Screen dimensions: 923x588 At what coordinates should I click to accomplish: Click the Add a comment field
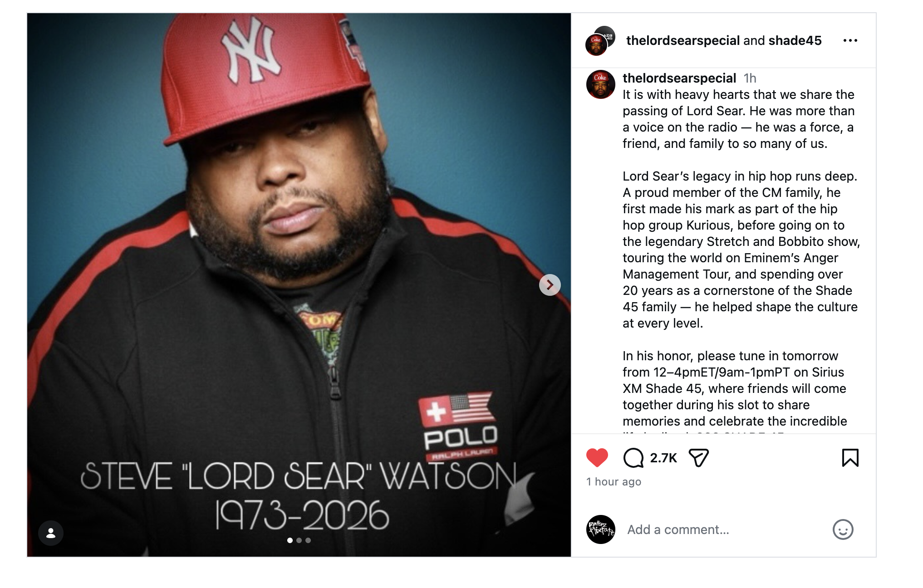pos(726,529)
